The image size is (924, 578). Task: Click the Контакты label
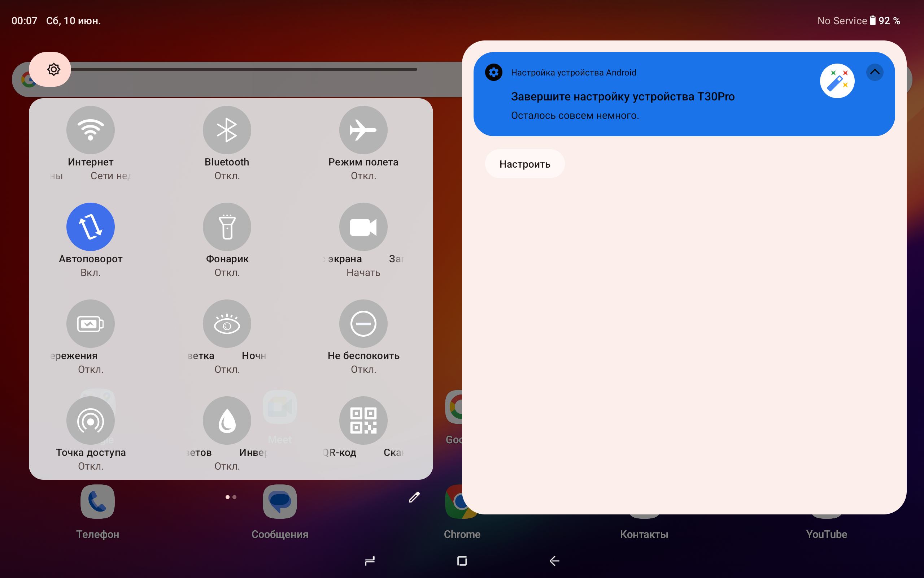coord(644,534)
